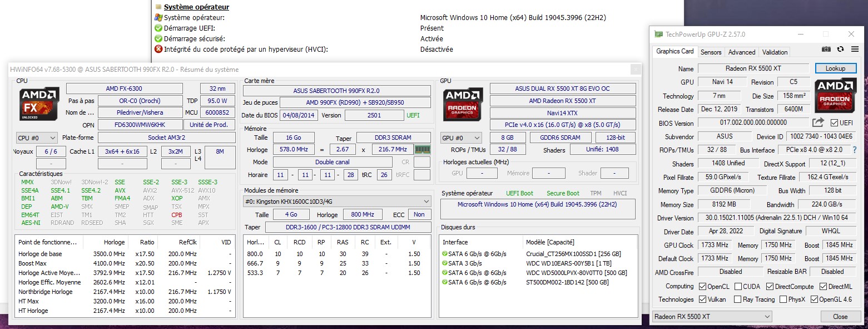868x329 pixels.
Task: Click the red cross next to HVCI integrity
Action: 158,50
